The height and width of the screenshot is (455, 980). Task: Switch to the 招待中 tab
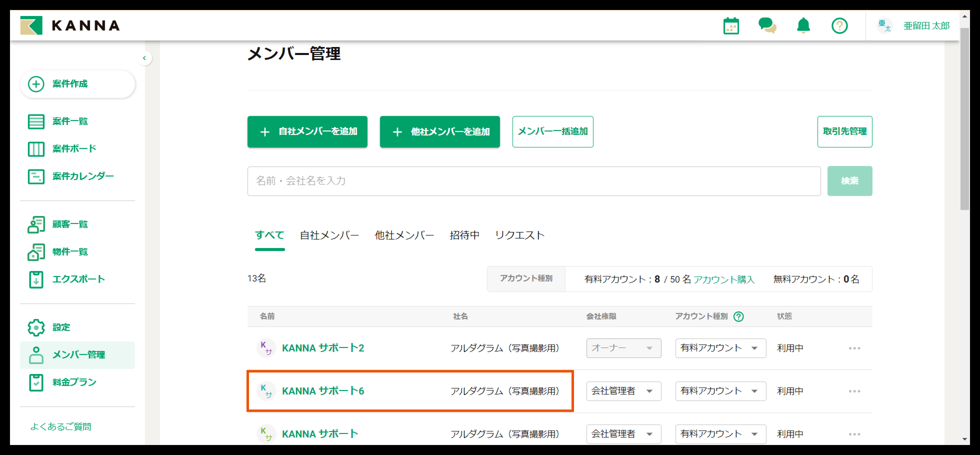[x=464, y=235]
